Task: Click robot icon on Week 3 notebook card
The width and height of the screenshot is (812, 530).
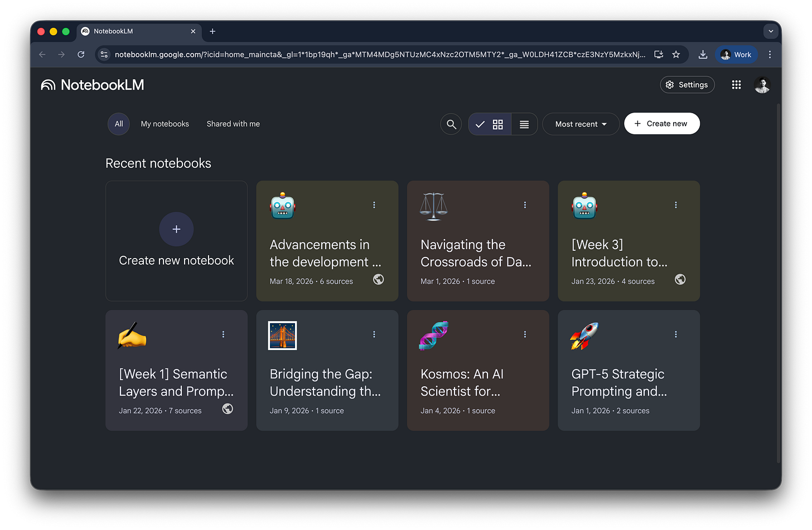Action: 584,206
